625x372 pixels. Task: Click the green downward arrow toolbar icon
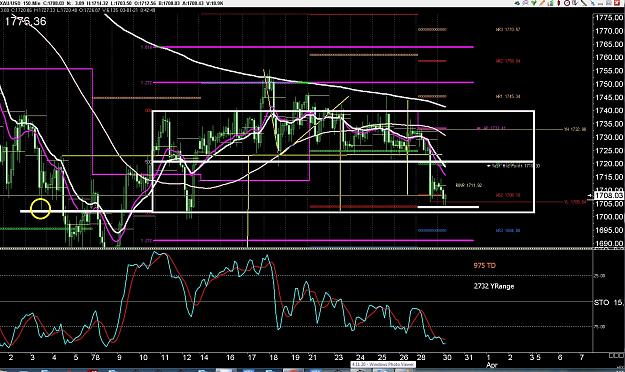[x=534, y=3]
